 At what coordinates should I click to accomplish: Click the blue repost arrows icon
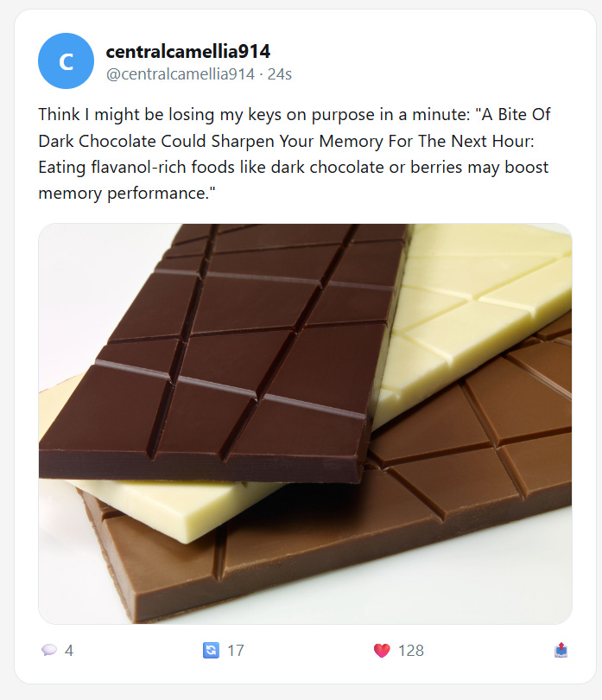coord(211,650)
